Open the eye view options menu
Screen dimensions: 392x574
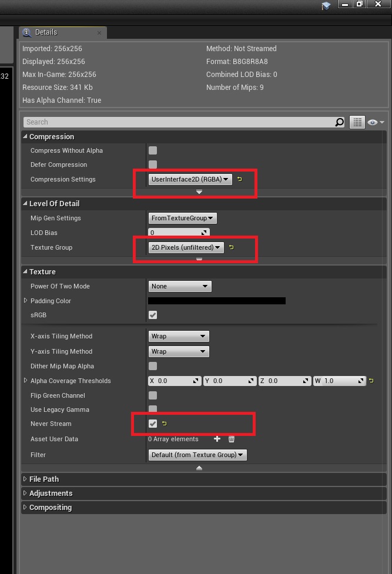375,122
